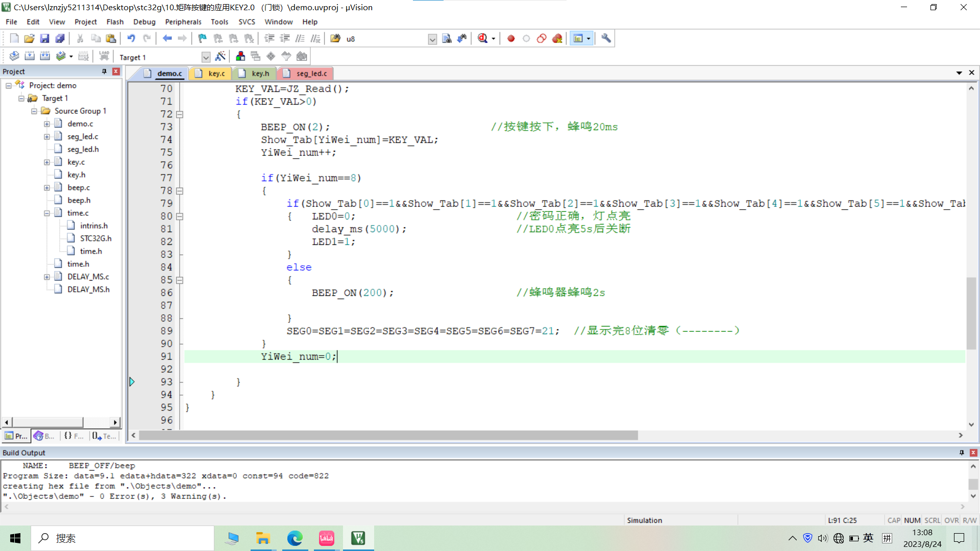This screenshot has width=980, height=551.
Task: Insert a breakpoint with the red dot
Action: 511,38
